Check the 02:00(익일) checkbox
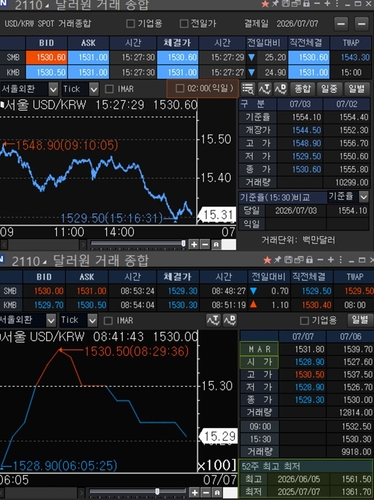The width and height of the screenshot is (374, 500). [180, 88]
